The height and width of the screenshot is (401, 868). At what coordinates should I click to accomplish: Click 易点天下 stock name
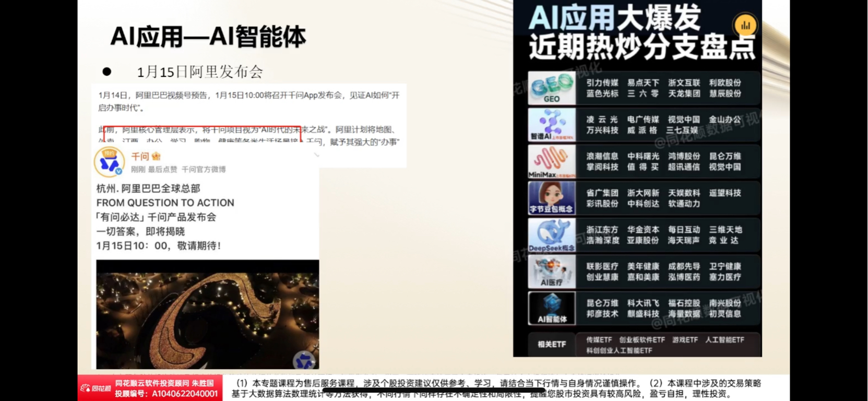[x=643, y=83]
